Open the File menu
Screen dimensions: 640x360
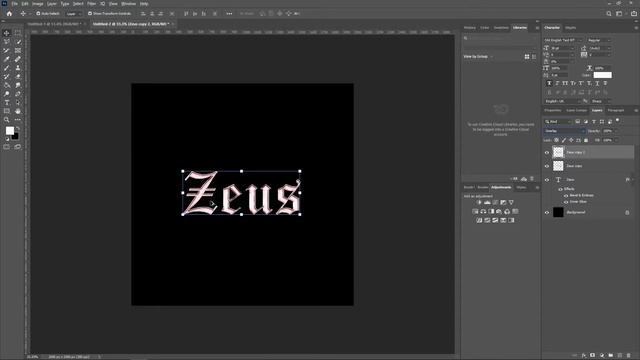[x=15, y=4]
